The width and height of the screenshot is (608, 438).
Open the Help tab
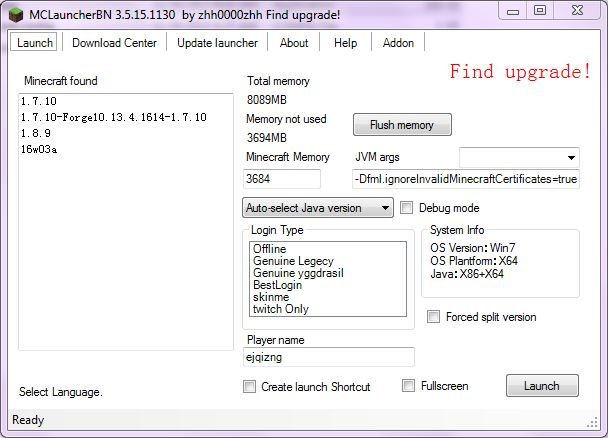tap(345, 43)
